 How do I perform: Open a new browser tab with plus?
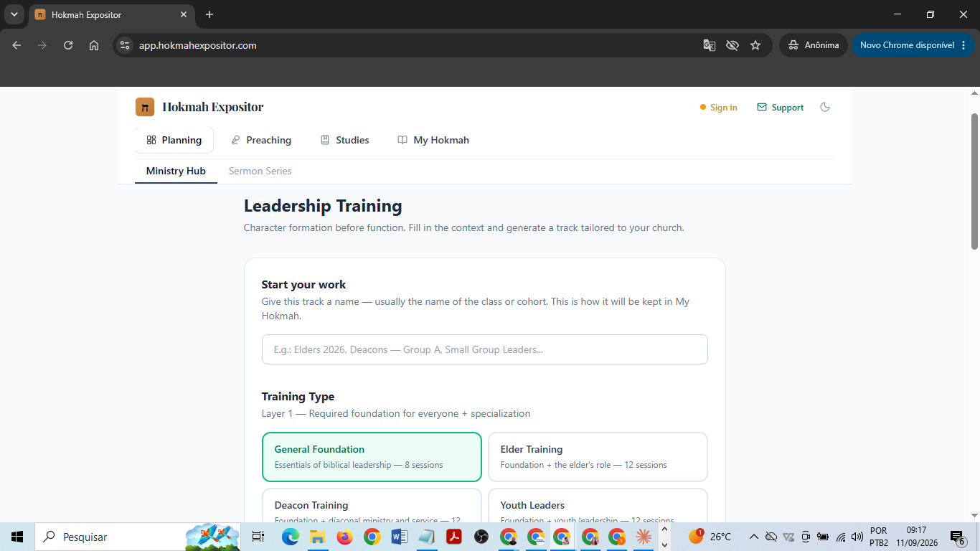[x=209, y=14]
